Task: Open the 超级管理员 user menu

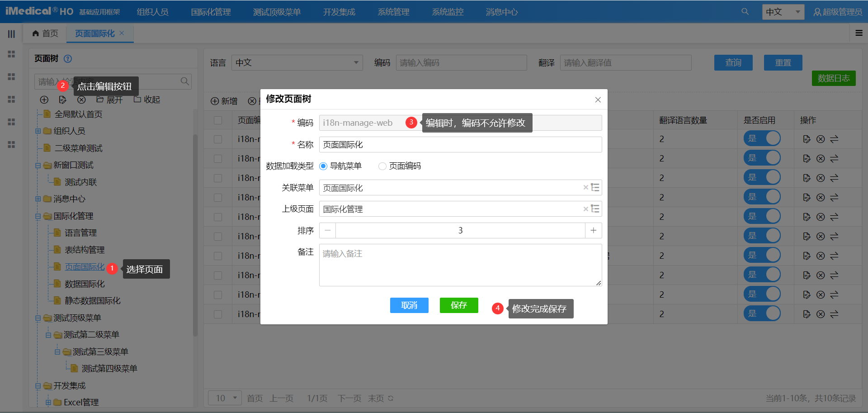Action: [x=838, y=12]
